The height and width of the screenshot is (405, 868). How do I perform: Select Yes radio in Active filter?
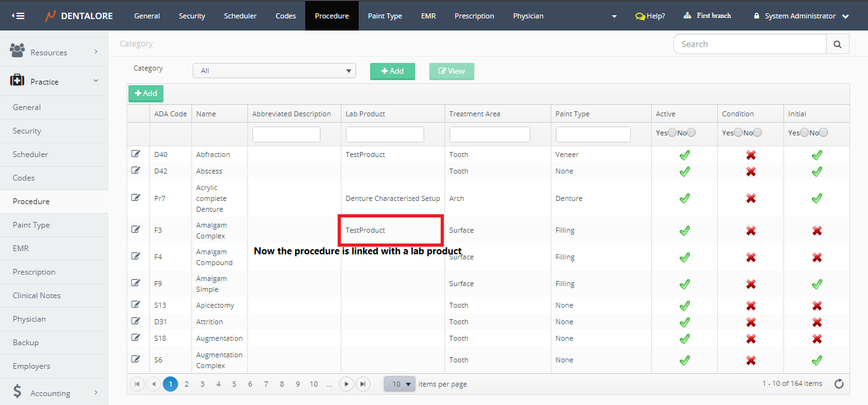tap(672, 132)
